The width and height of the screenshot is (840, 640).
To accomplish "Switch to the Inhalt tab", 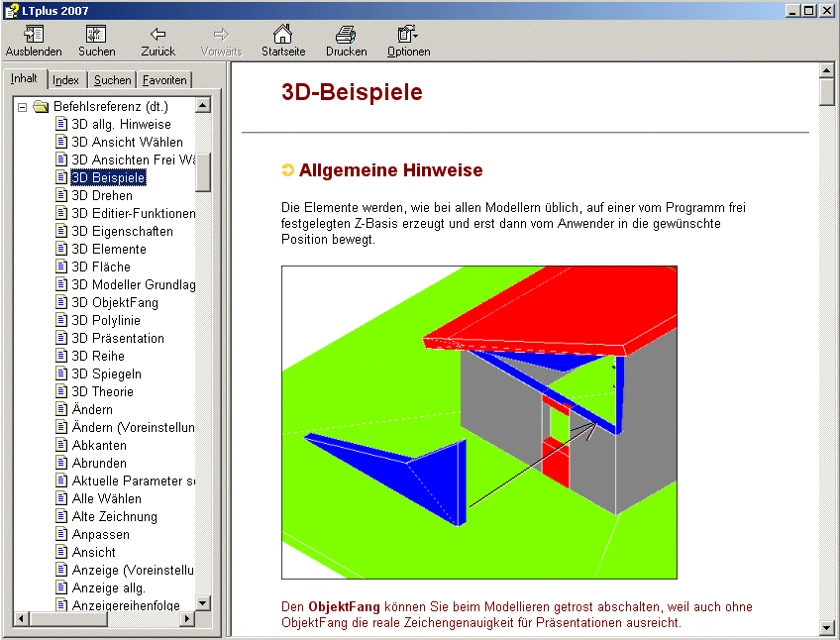I will [24, 79].
